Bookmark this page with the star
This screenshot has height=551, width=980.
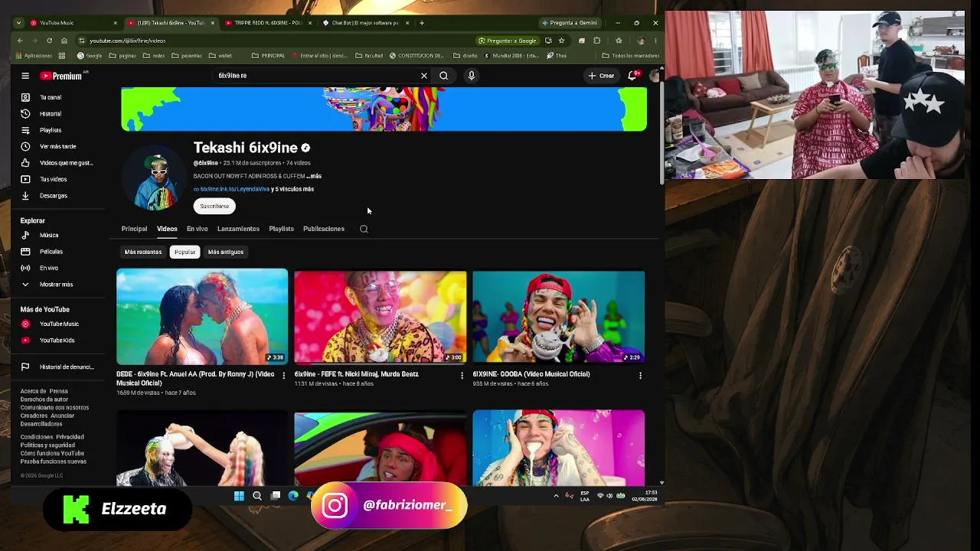[561, 41]
